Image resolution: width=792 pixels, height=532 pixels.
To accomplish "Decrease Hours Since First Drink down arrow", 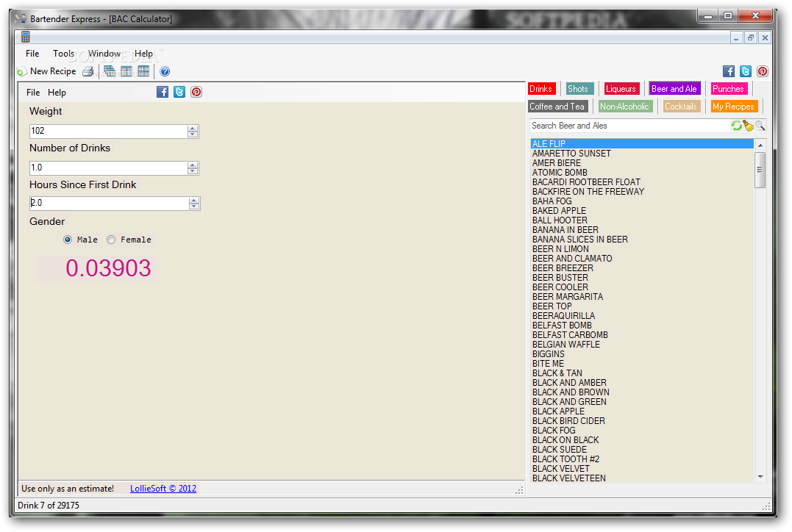I will [194, 206].
